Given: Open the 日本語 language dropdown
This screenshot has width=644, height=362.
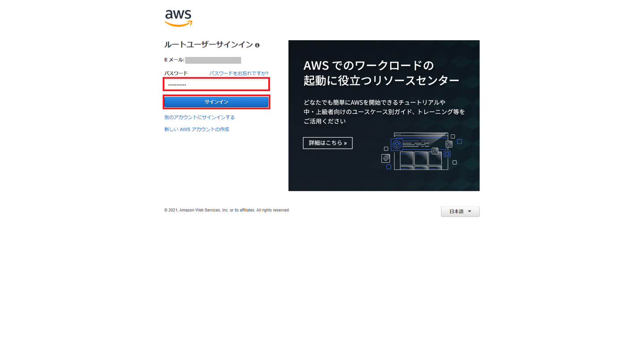Looking at the screenshot, I should coord(460,211).
